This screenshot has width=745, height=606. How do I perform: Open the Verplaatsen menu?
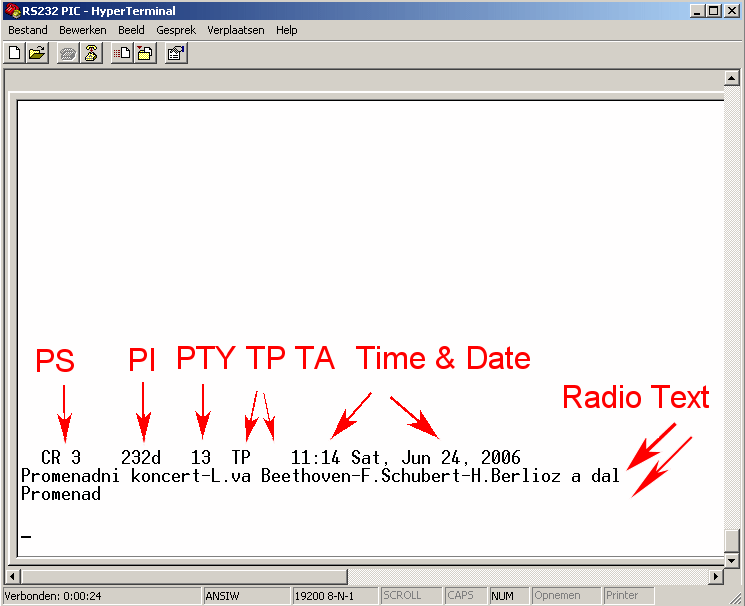point(236,30)
